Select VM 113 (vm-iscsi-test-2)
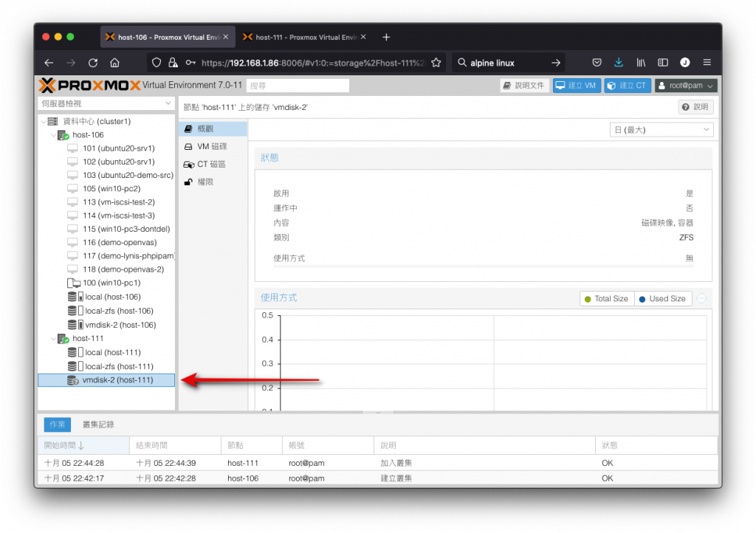This screenshot has height=533, width=756. (119, 202)
